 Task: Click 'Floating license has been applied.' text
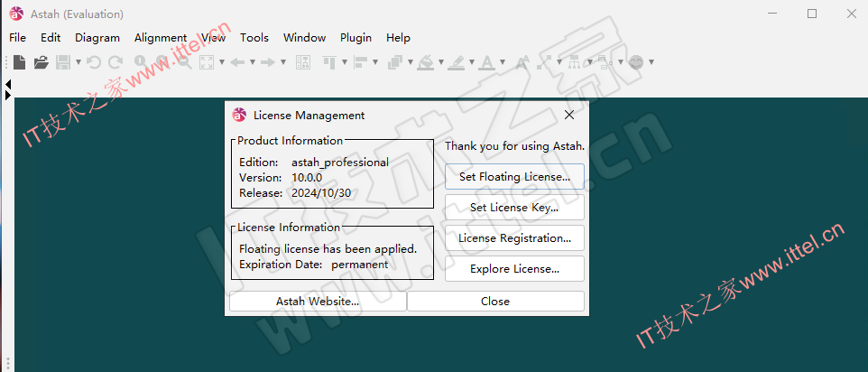328,249
